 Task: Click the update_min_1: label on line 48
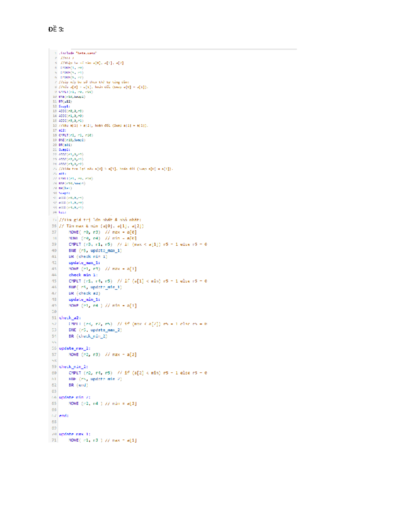84,299
